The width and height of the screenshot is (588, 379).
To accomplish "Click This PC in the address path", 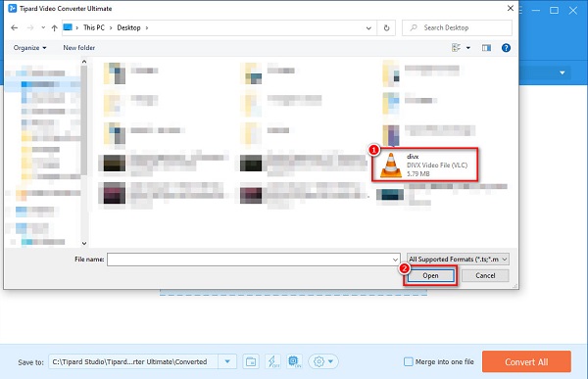I will tap(94, 27).
